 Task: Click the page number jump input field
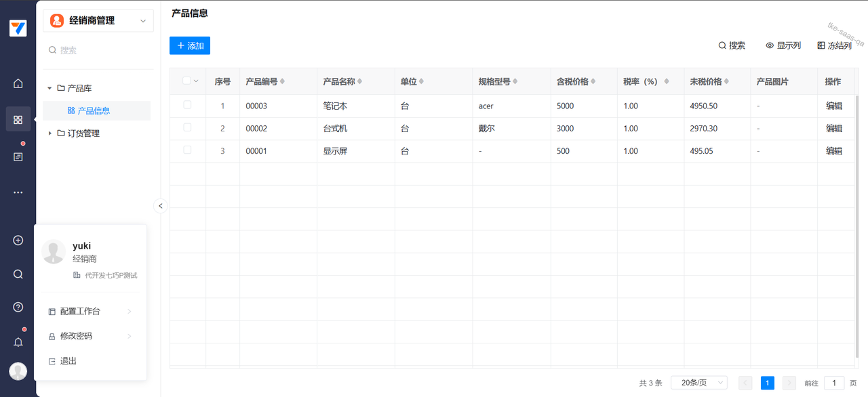pos(833,383)
